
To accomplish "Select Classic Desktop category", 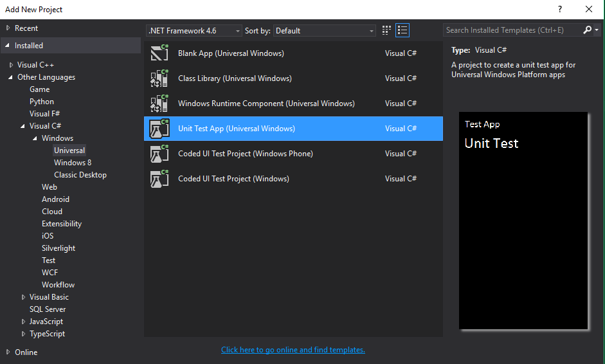I will [80, 175].
